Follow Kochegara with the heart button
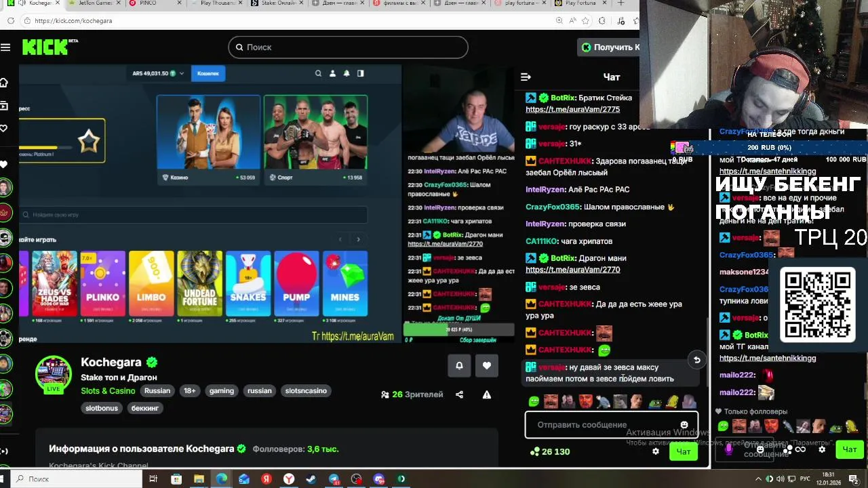The image size is (868, 488). pyautogui.click(x=486, y=365)
